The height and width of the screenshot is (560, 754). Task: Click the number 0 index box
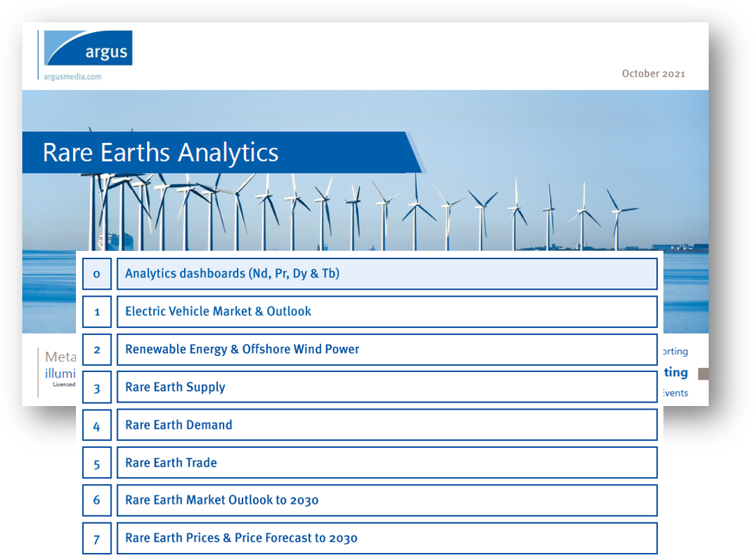(96, 274)
